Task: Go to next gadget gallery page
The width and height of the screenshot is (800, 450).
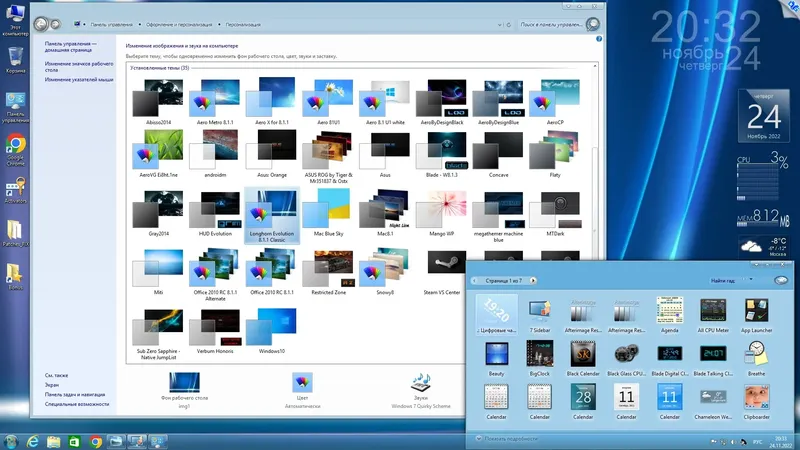Action: [x=533, y=281]
